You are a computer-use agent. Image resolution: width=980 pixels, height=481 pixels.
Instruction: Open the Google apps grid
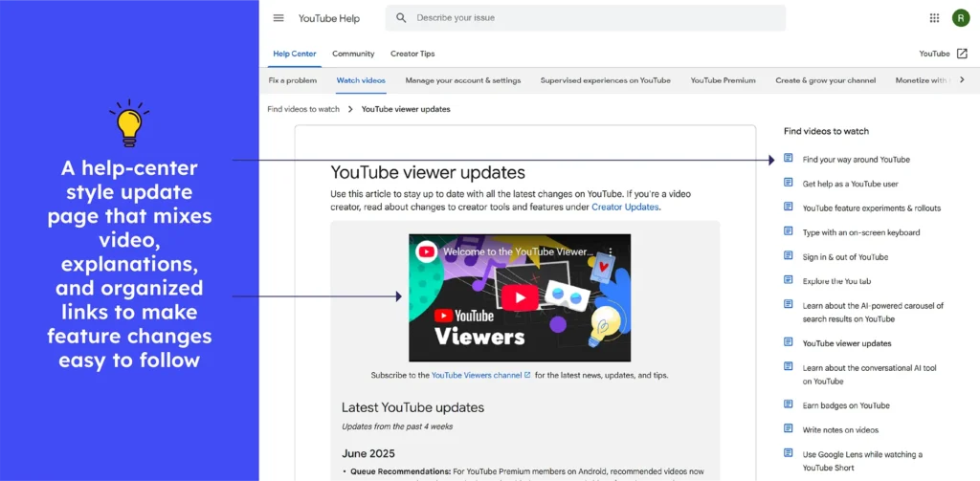[x=934, y=18]
